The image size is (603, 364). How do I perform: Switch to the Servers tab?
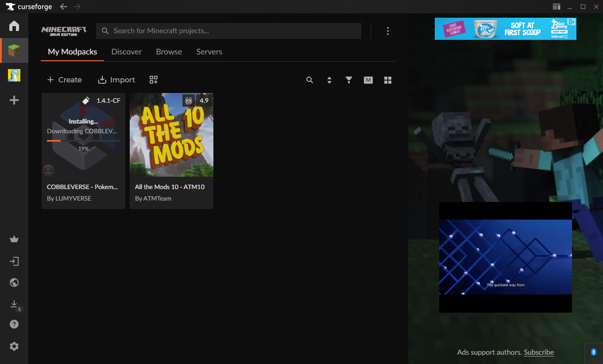tap(209, 52)
